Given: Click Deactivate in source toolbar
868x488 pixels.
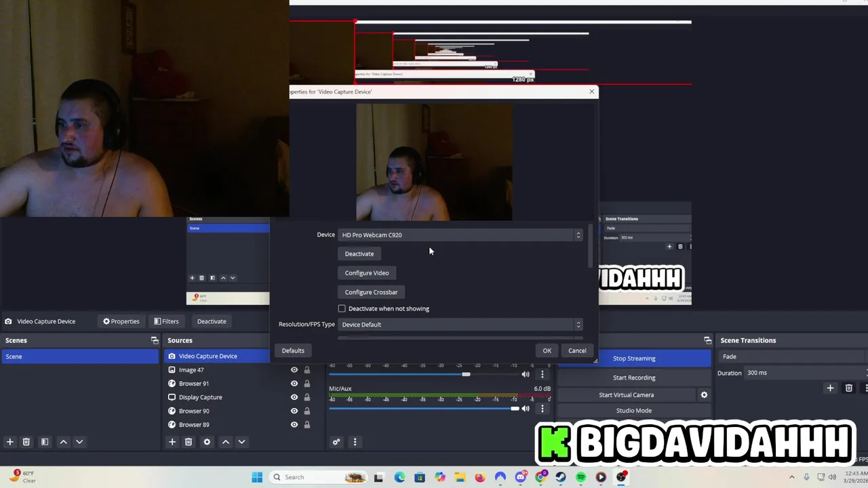Looking at the screenshot, I should point(212,321).
